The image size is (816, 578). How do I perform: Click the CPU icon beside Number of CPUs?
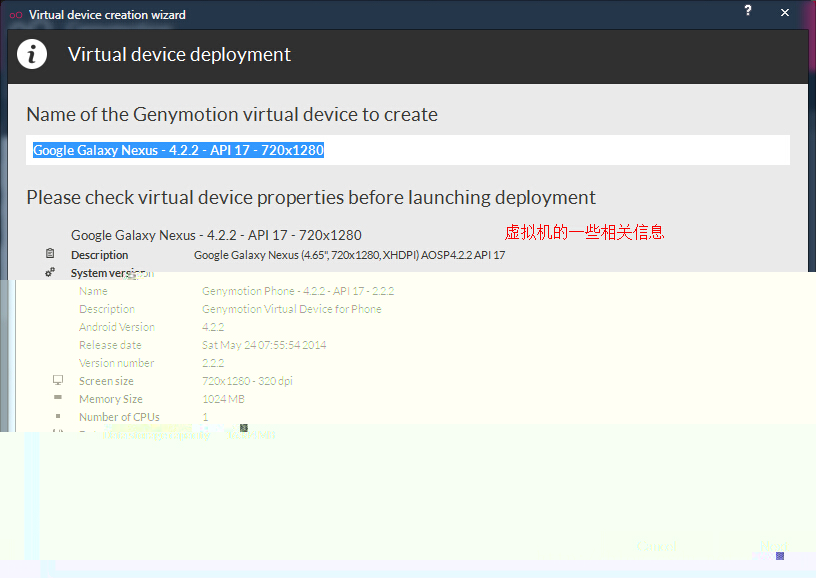[58, 416]
